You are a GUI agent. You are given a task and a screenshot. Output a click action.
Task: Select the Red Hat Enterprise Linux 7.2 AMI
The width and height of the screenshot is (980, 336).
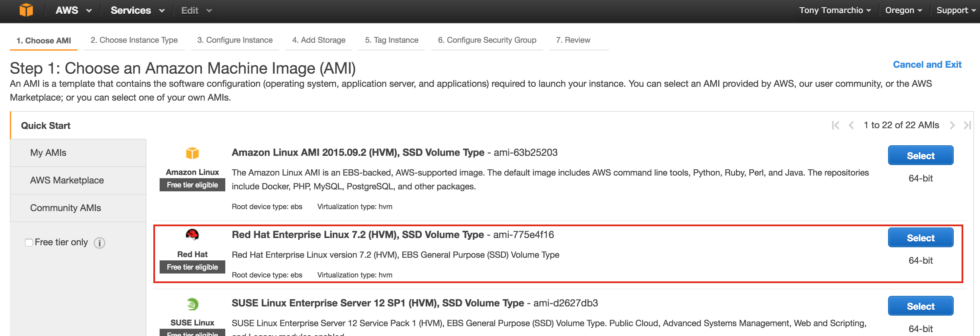point(920,238)
